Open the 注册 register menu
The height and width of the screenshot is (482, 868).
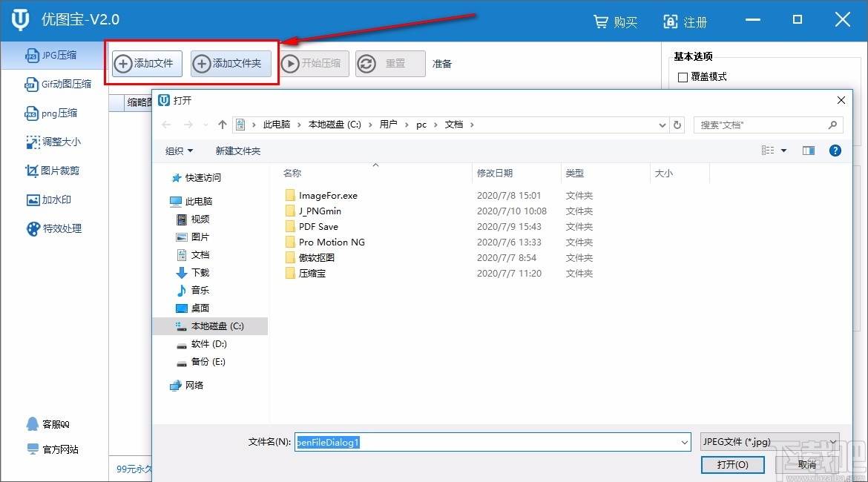click(x=685, y=22)
